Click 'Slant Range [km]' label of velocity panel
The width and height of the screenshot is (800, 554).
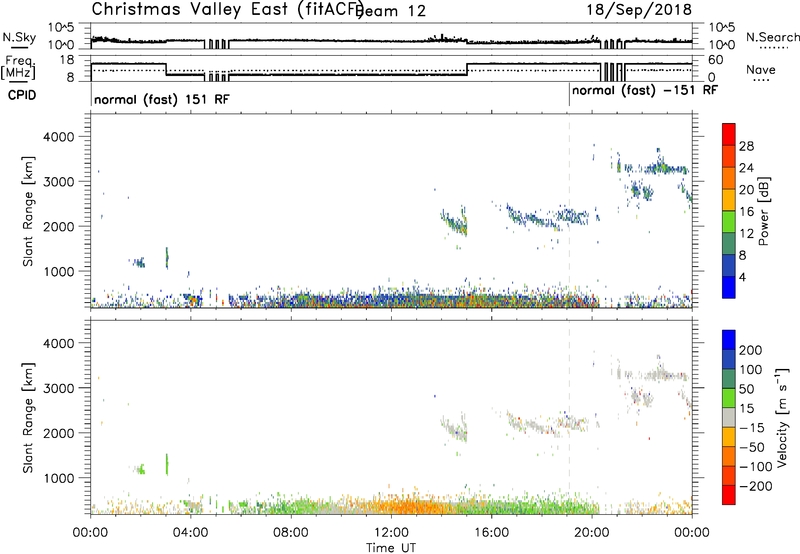pyautogui.click(x=28, y=417)
